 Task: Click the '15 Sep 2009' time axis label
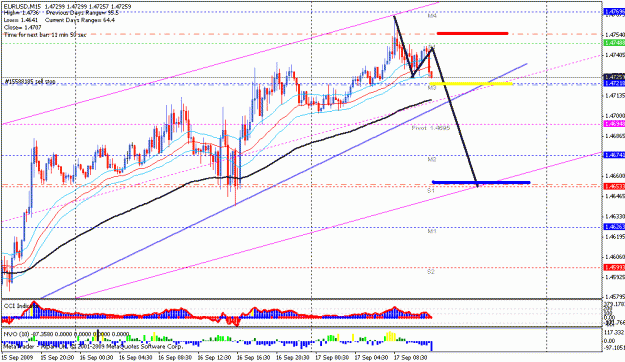point(16,358)
